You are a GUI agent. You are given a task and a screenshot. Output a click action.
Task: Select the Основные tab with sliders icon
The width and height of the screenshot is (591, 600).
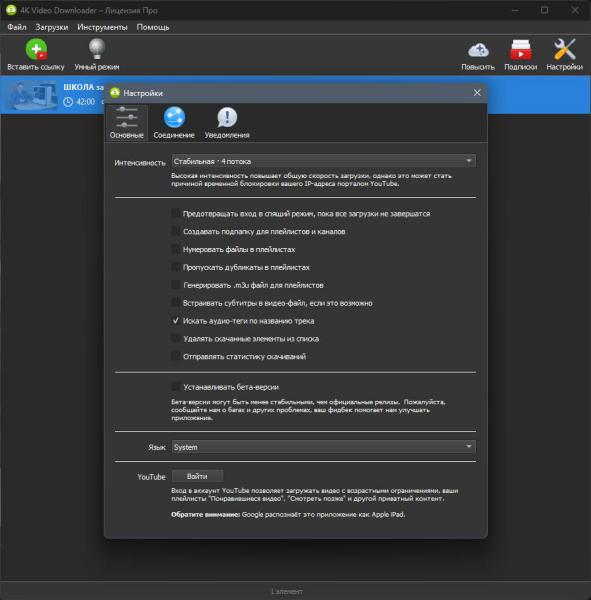[127, 123]
